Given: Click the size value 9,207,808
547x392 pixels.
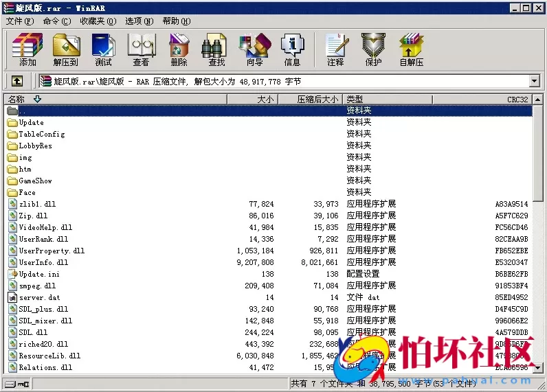Looking at the screenshot, I should pos(255,262).
